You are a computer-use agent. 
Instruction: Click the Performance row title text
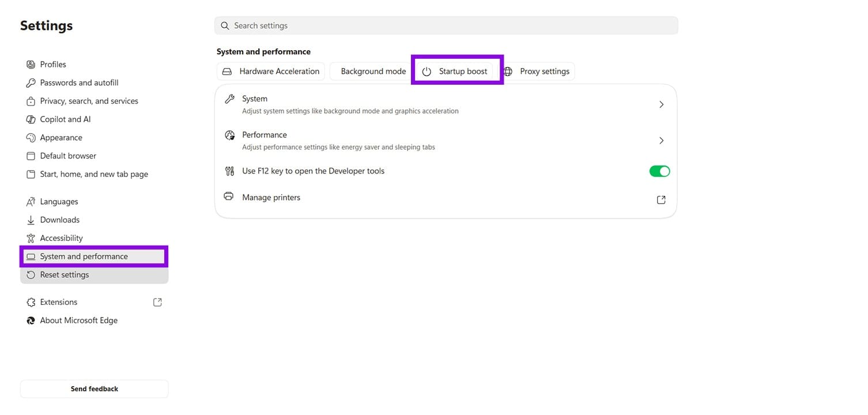265,135
